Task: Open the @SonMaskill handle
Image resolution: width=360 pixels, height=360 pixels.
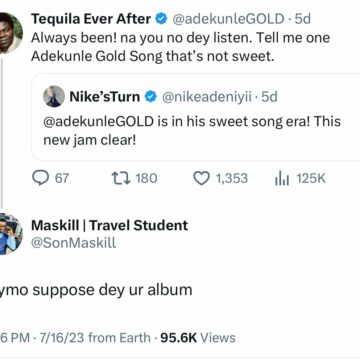Action: pyautogui.click(x=74, y=243)
